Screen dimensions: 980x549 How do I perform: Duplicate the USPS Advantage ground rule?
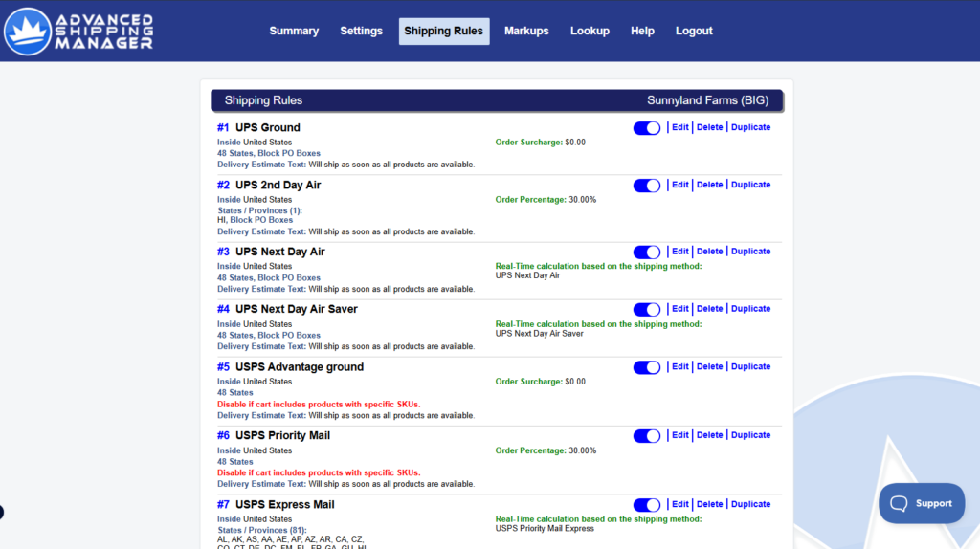750,367
